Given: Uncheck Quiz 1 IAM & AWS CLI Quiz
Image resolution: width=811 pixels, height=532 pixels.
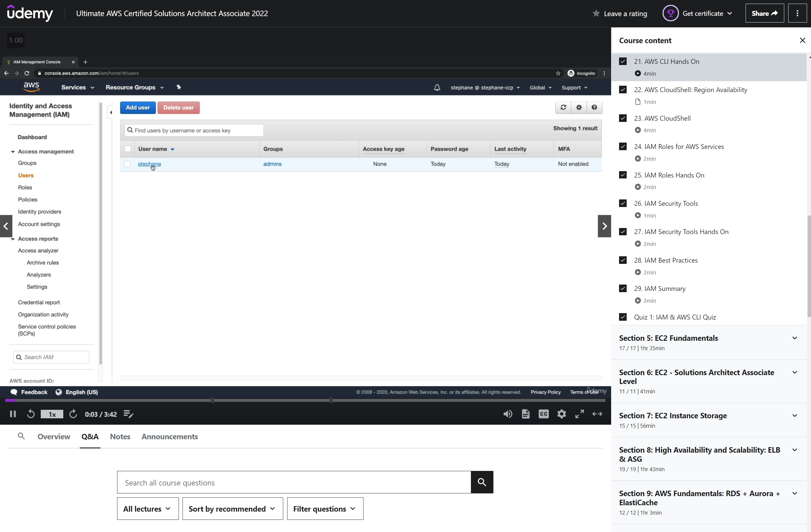Looking at the screenshot, I should pos(623,317).
